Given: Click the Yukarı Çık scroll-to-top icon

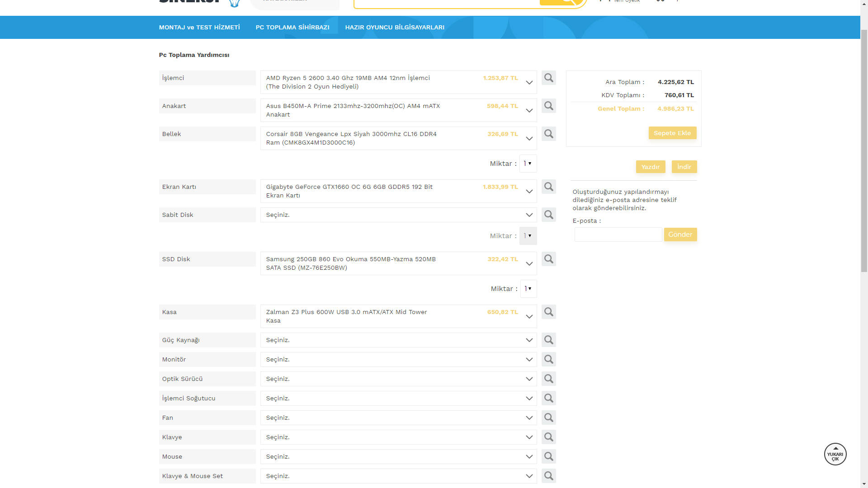Looking at the screenshot, I should pyautogui.click(x=835, y=454).
